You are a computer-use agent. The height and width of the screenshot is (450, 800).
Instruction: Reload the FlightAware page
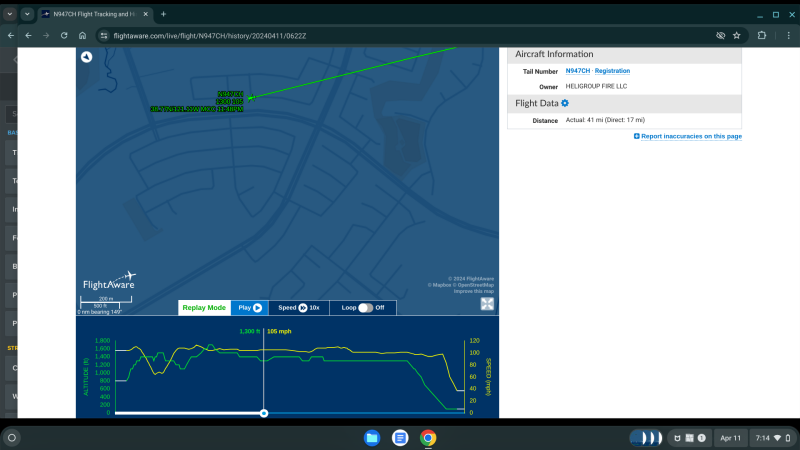click(x=65, y=35)
